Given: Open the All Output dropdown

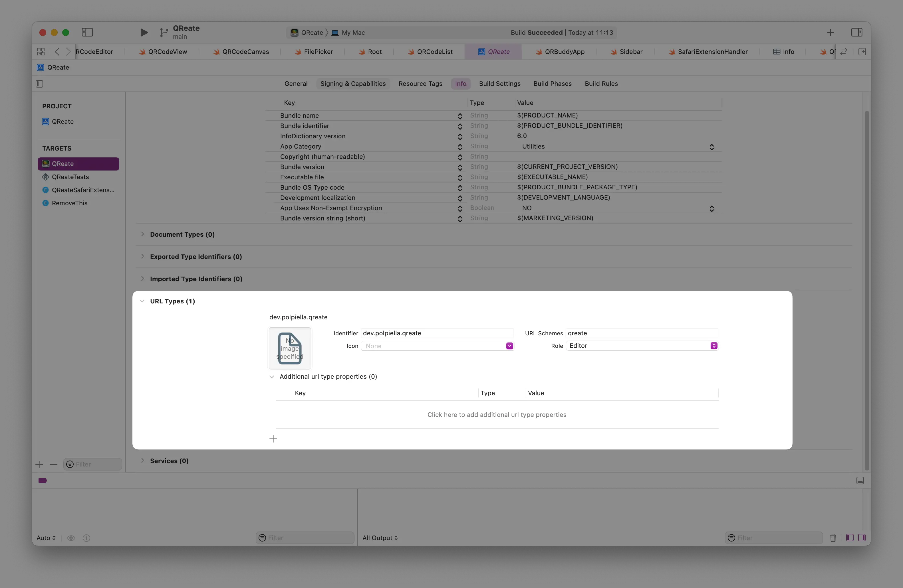Looking at the screenshot, I should click(380, 538).
